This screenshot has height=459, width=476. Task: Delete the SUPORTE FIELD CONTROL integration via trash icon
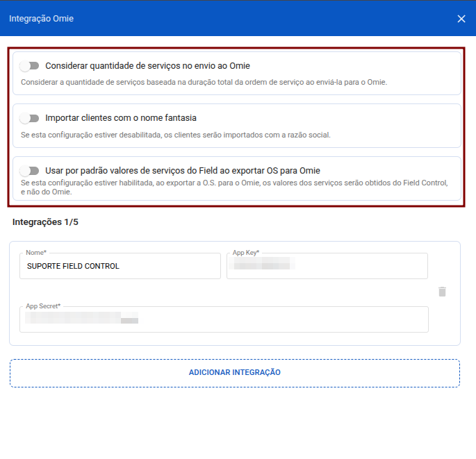[x=442, y=292]
